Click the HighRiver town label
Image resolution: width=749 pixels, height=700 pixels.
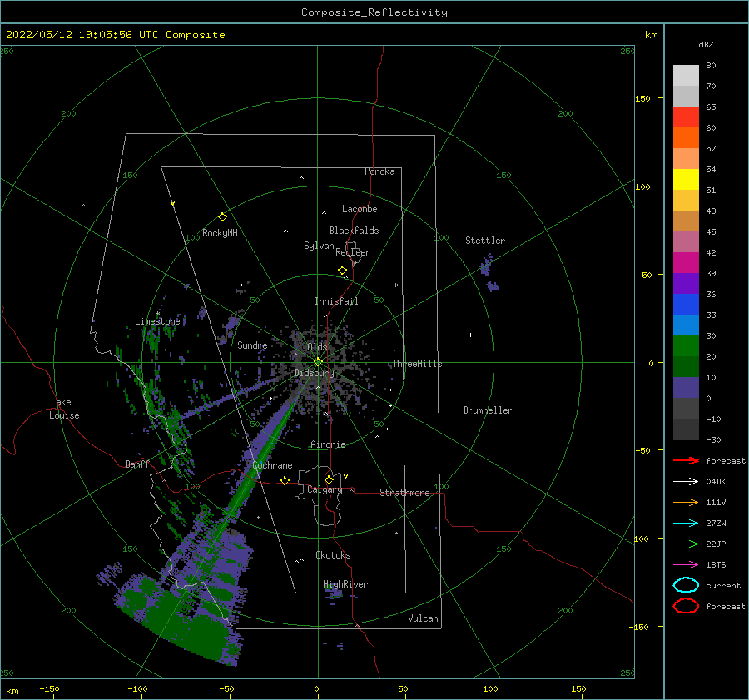point(345,584)
